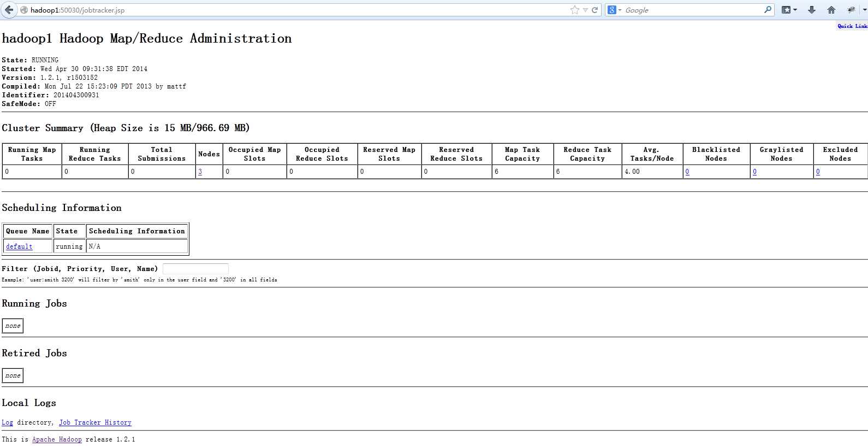
Task: Click the Running Reduce Tasks column header
Action: point(95,154)
